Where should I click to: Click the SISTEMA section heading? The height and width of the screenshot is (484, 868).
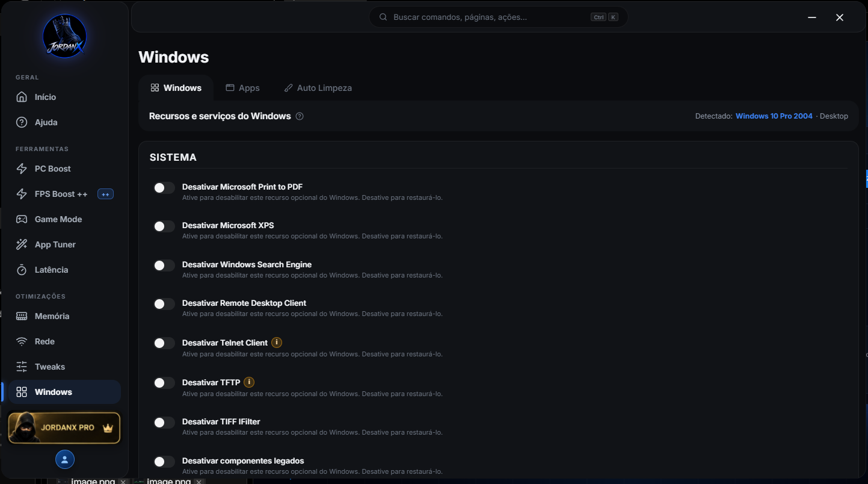pos(173,157)
